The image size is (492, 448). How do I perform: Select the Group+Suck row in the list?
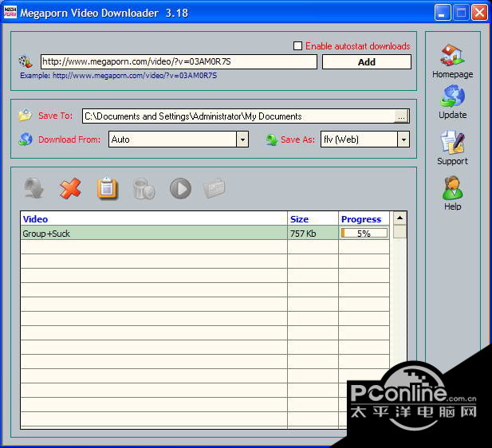coord(205,233)
